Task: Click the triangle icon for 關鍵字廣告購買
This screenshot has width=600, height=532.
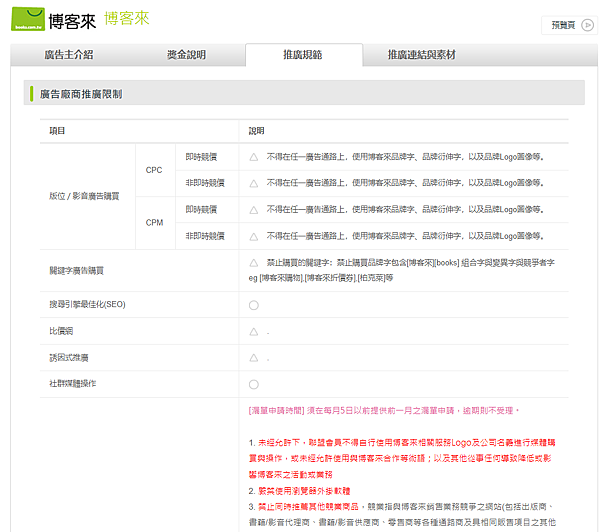Action: tap(253, 262)
